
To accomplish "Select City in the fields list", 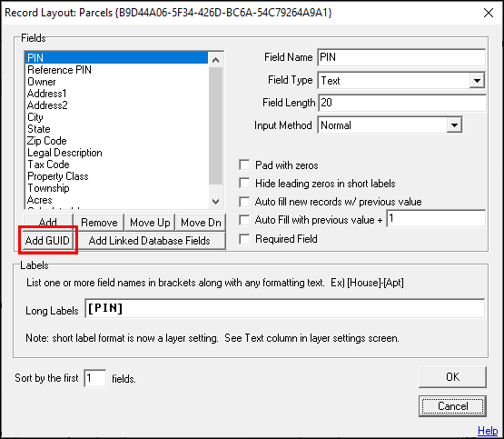I will [116, 117].
